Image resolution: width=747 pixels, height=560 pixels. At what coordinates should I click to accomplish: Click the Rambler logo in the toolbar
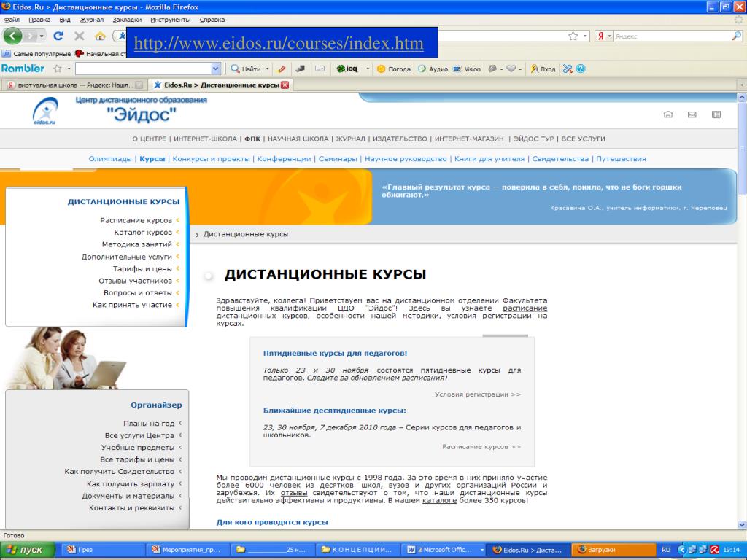23,69
